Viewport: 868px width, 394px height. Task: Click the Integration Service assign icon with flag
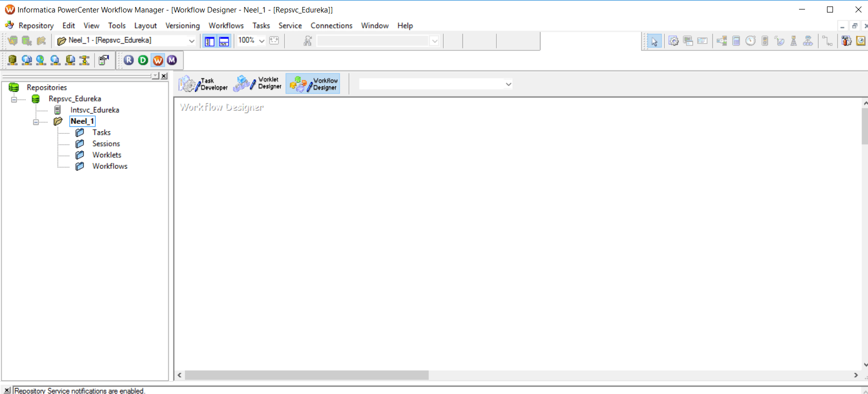click(x=103, y=60)
